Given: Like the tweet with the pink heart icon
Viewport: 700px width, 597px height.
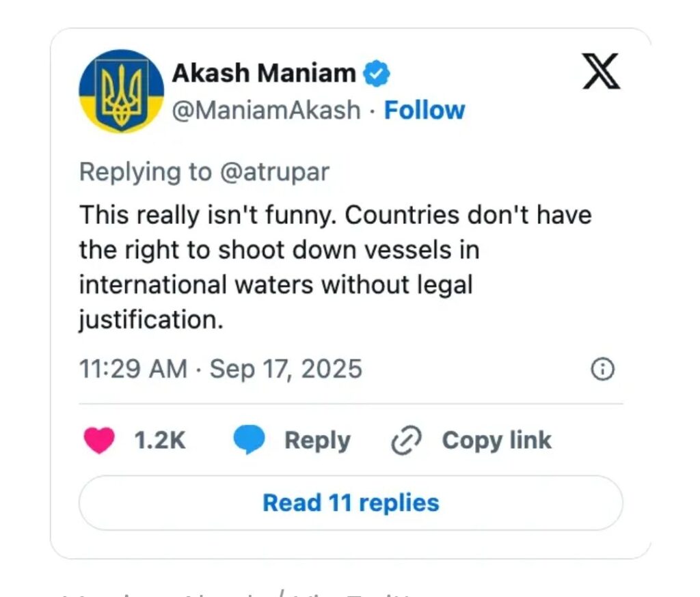Looking at the screenshot, I should 99,440.
